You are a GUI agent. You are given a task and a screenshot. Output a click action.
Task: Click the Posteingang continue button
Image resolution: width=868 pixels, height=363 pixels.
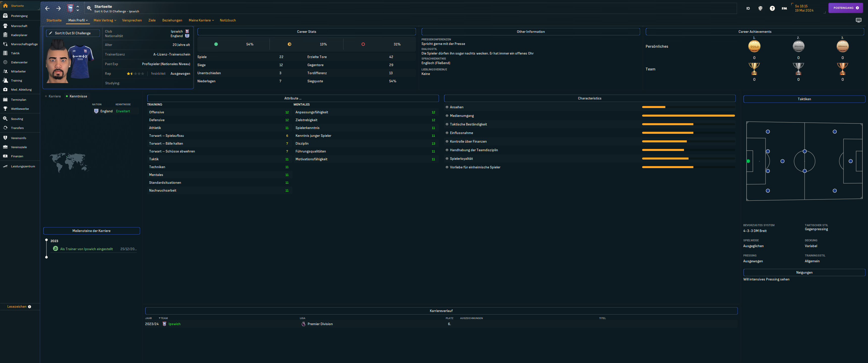point(846,8)
